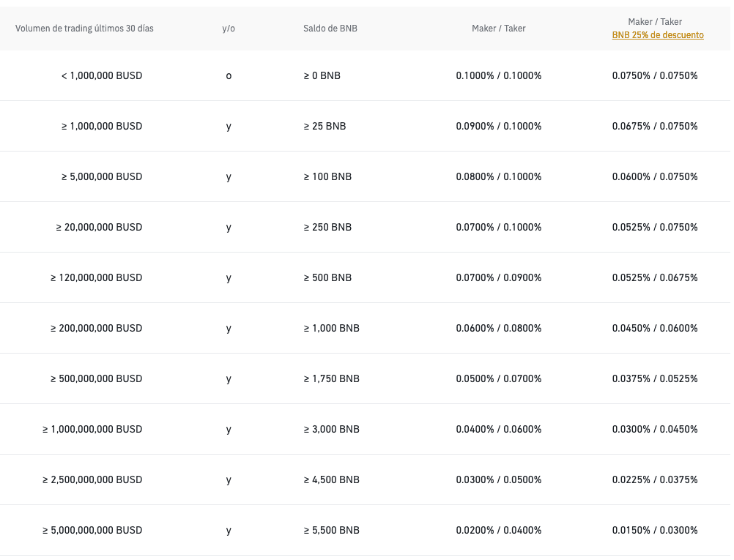
Task: Highlight discounted fee '0.0150% / 0.0300%'
Action: [x=655, y=531]
